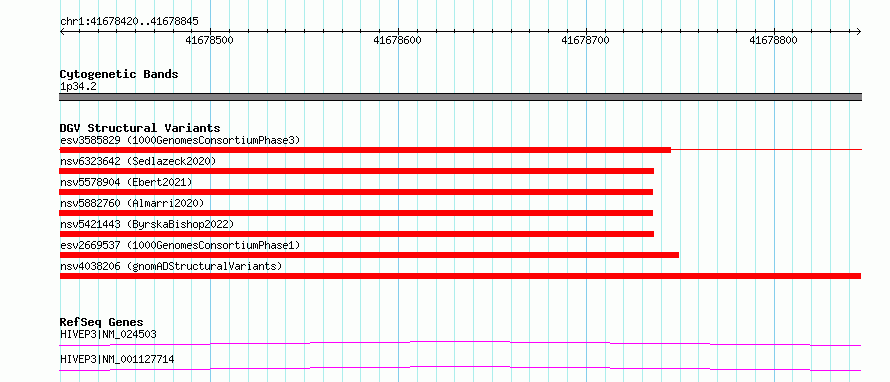
Task: Click the gray 1p34.2 cytogenetic band bar
Action: pyautogui.click(x=461, y=97)
